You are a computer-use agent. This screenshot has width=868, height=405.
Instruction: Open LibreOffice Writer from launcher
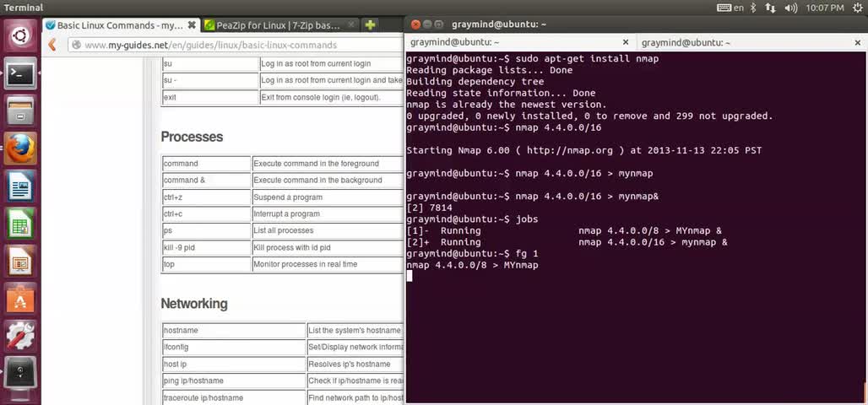pyautogui.click(x=20, y=186)
